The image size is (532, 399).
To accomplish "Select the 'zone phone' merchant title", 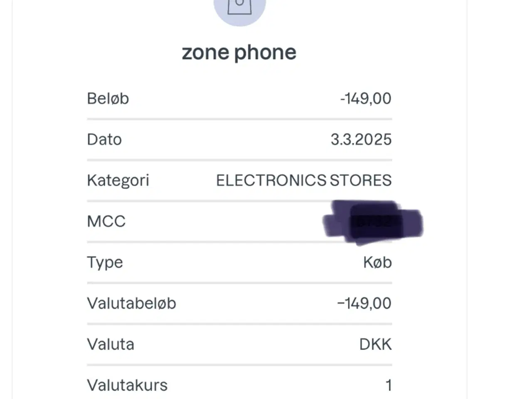I will (239, 52).
